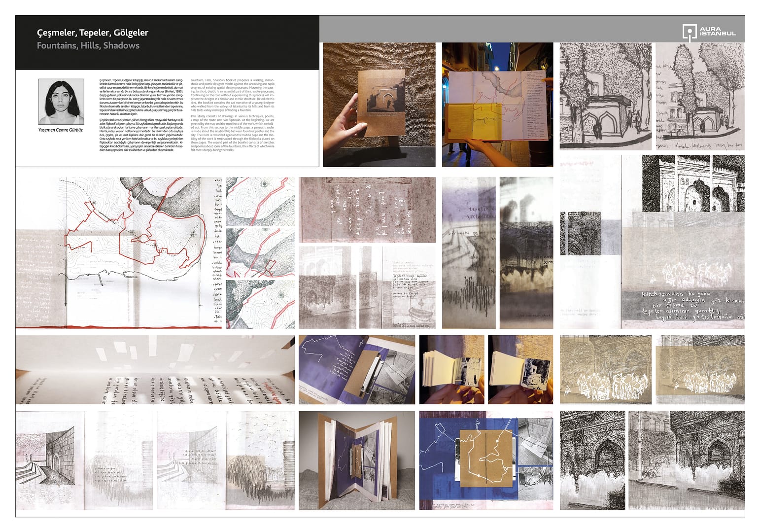Screen dimensions: 760x532
Task: Select the English description paragraph
Action: 232,114
